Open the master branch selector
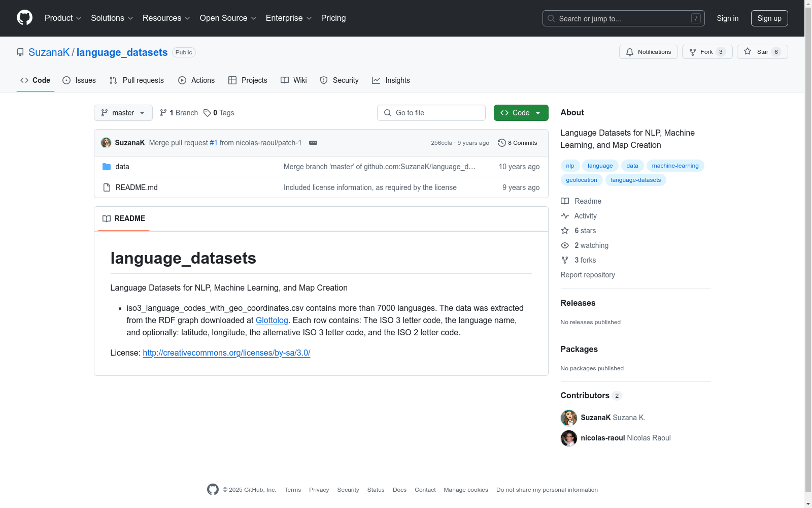812x508 pixels. [123, 113]
